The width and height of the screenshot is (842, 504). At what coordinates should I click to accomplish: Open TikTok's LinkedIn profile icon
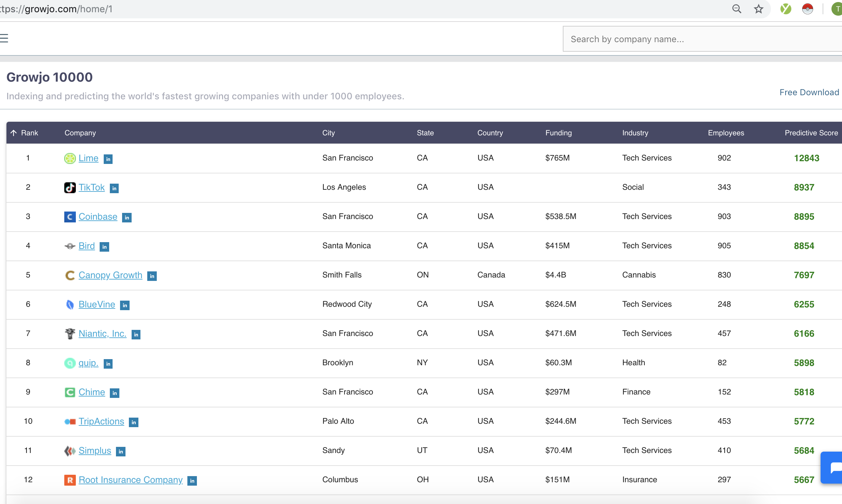coord(114,188)
